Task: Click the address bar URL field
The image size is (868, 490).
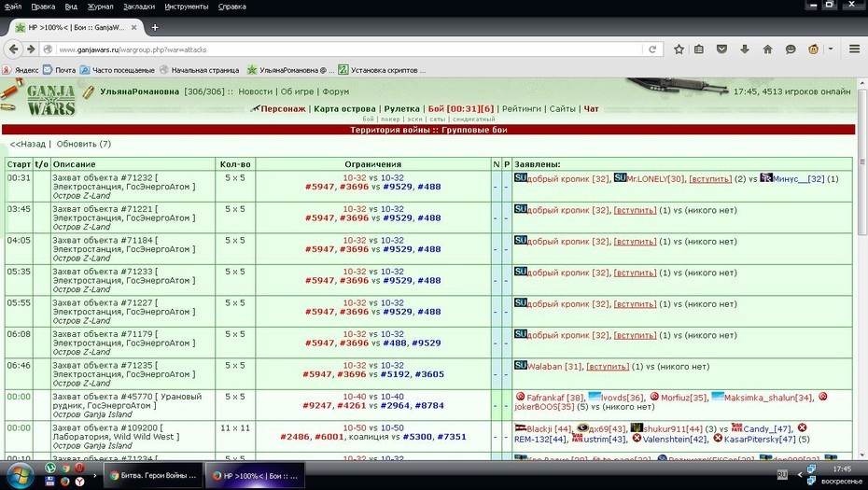Action: [x=349, y=49]
